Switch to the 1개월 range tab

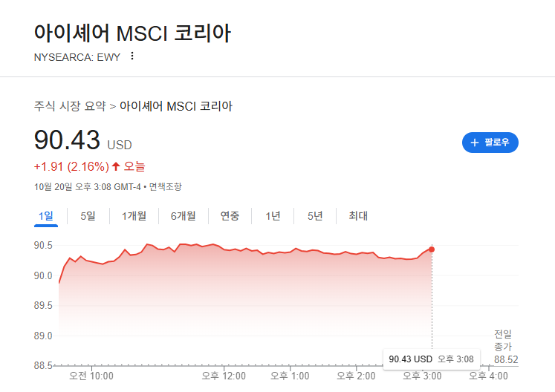click(x=134, y=216)
